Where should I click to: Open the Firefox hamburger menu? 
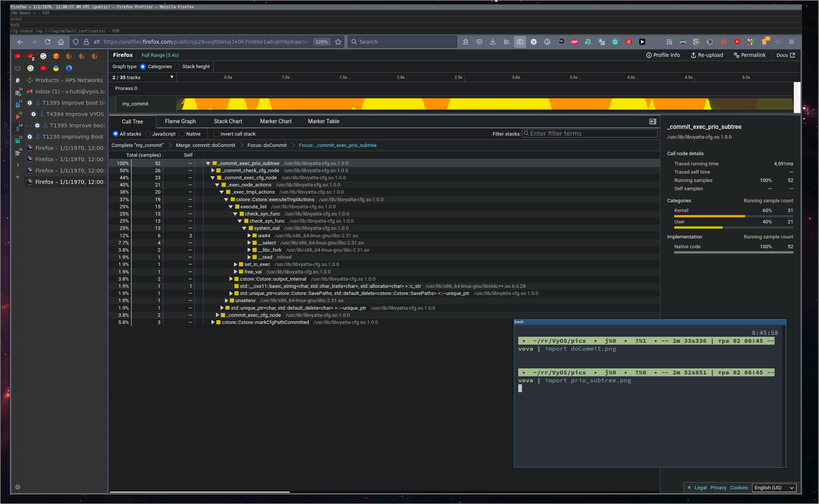791,42
